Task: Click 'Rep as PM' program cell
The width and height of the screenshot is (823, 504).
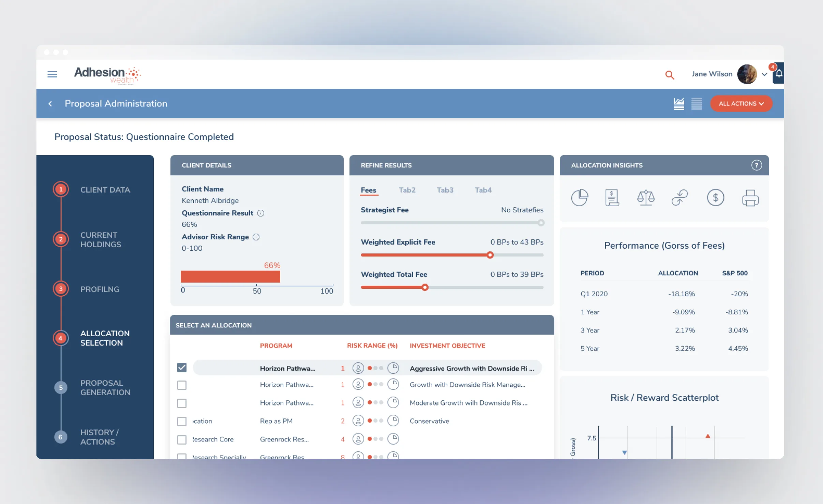Action: (x=276, y=421)
